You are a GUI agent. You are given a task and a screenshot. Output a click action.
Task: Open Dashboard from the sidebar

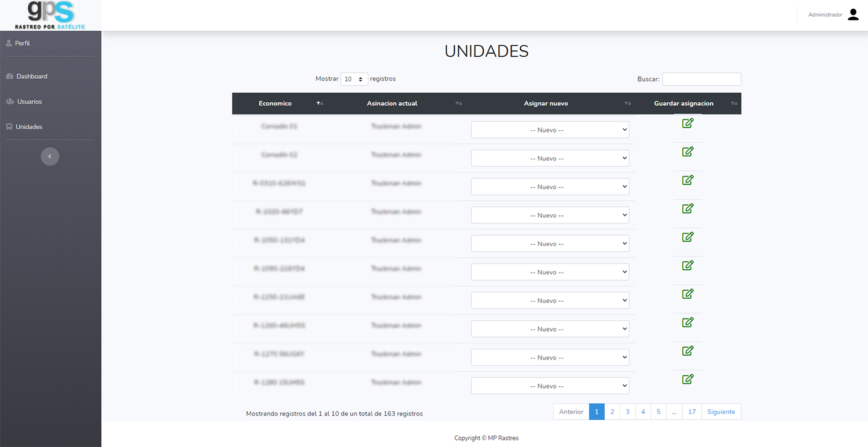pos(32,76)
